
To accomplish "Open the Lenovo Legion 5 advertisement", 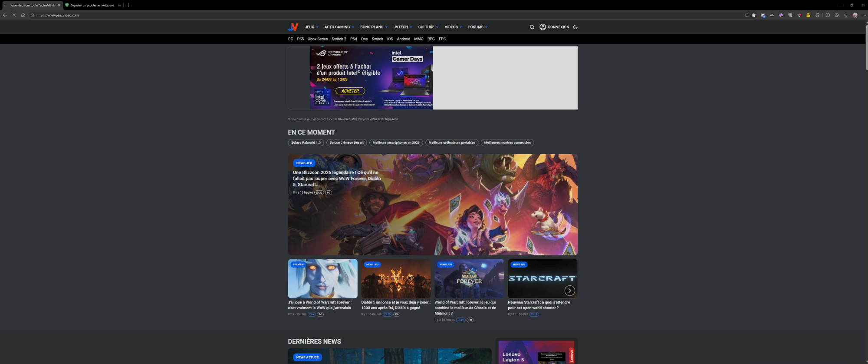I will (536, 352).
